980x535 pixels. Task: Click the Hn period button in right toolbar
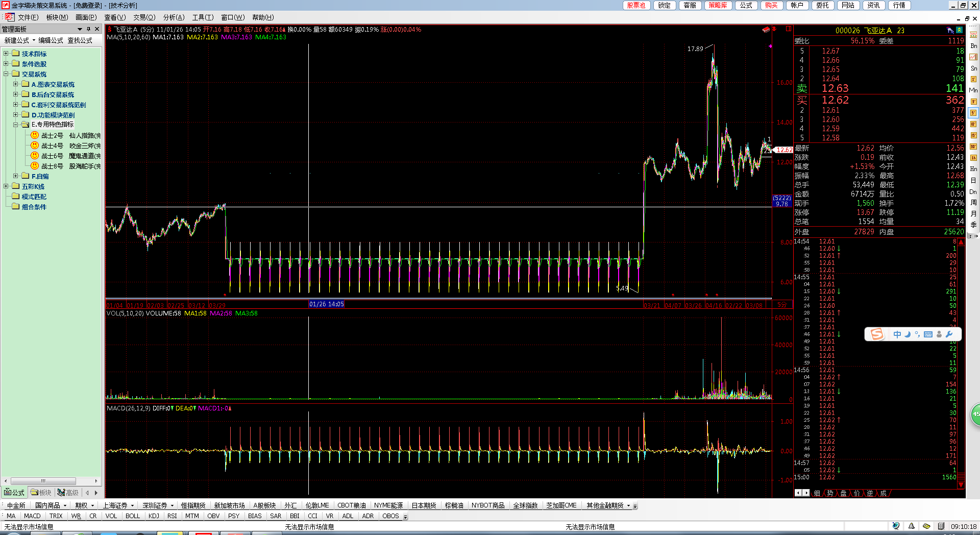click(973, 169)
